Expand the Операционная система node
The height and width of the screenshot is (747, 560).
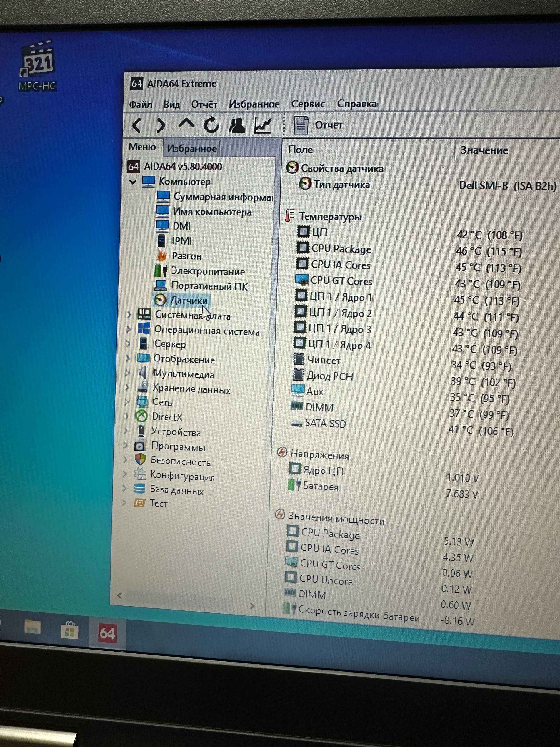[x=129, y=329]
